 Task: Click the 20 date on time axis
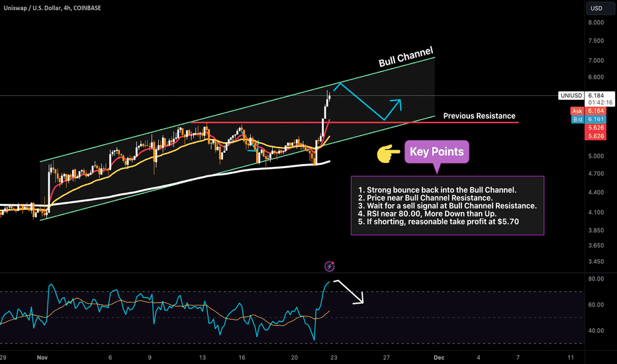point(295,357)
